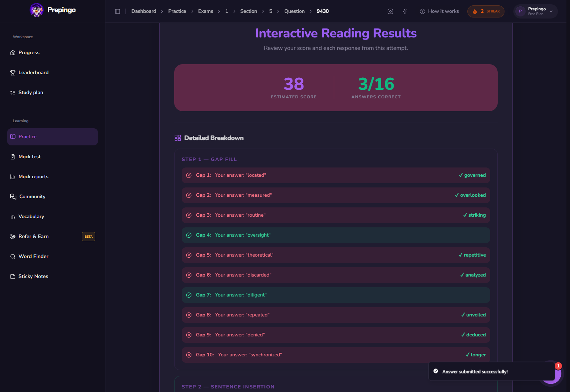Click the Progress home icon

click(13, 53)
